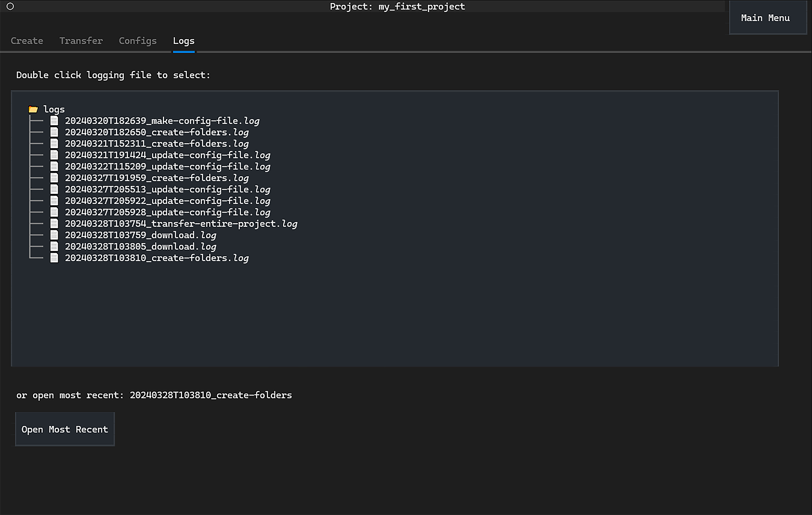This screenshot has height=515, width=812.
Task: Select 20240328T103805_download.log entry
Action: coord(140,247)
